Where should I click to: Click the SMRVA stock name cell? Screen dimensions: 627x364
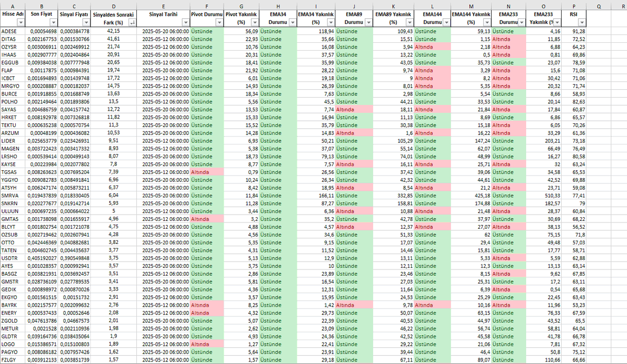click(12, 195)
